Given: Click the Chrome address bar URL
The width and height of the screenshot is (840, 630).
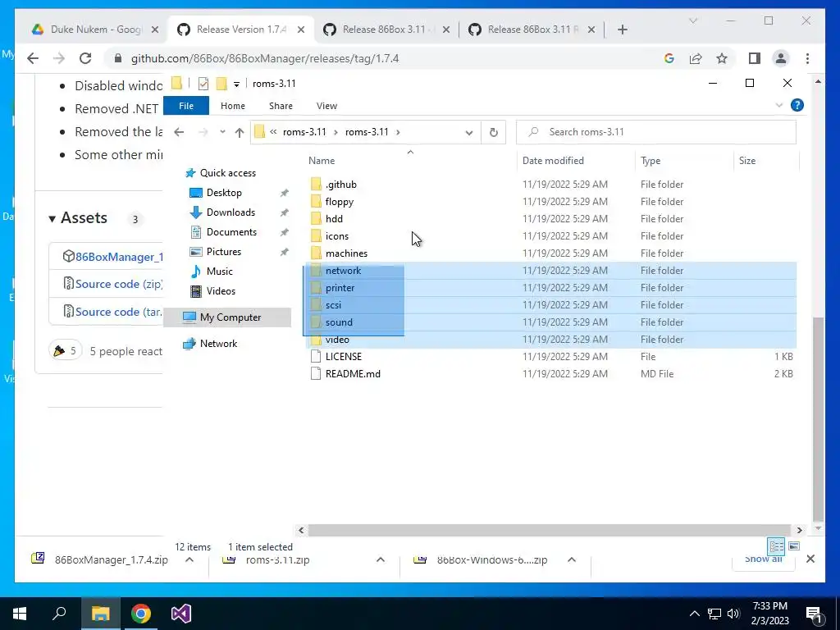Looking at the screenshot, I should (x=265, y=58).
